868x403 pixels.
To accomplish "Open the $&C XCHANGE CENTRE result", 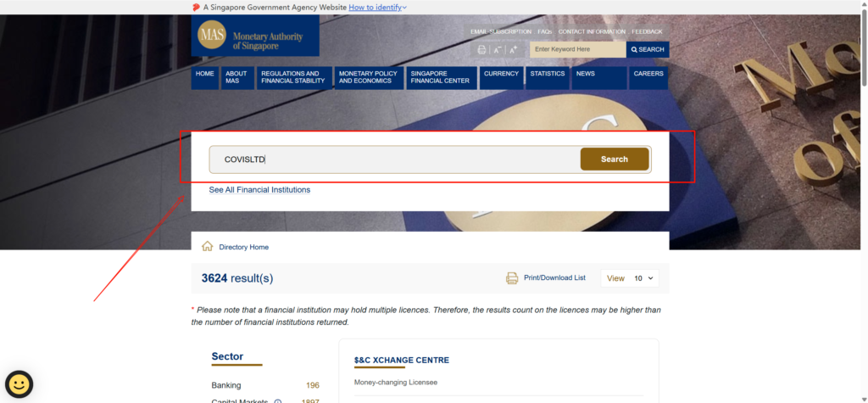I will 401,361.
